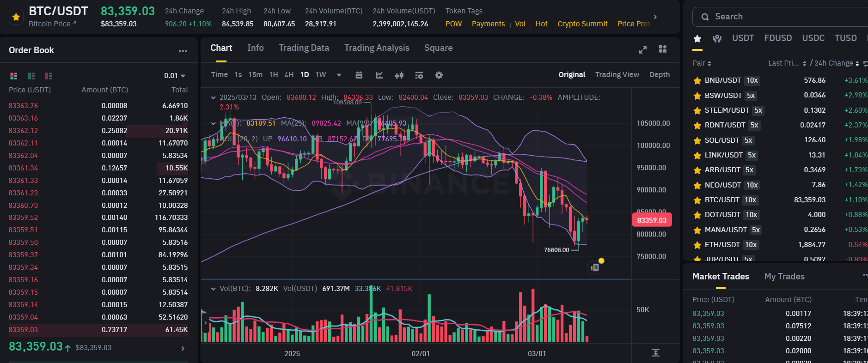Toggle the BTC/USDT favorite star in header

click(16, 17)
